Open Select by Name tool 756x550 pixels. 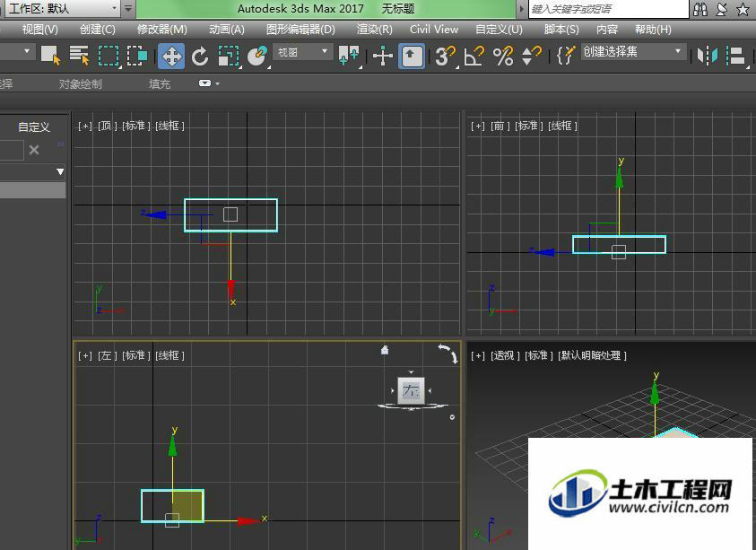click(79, 55)
